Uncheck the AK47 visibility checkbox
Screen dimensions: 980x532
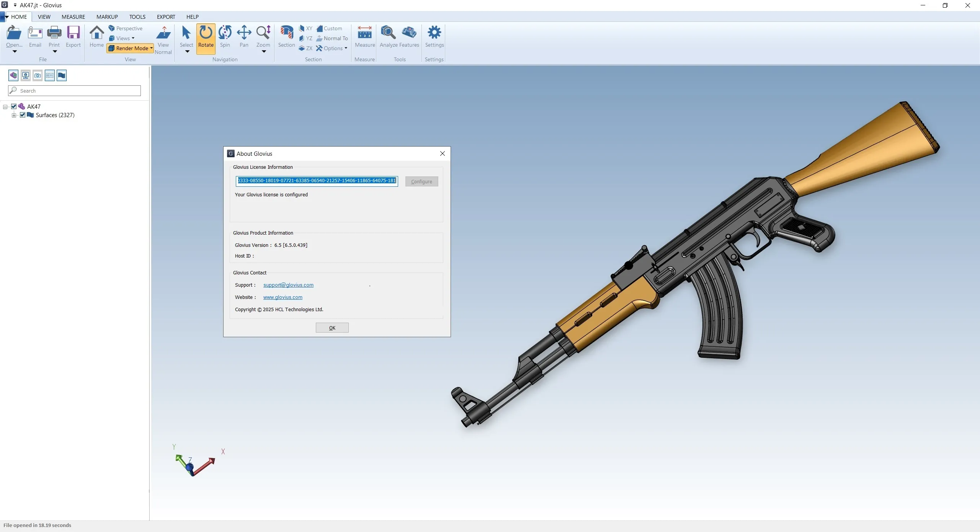point(14,106)
